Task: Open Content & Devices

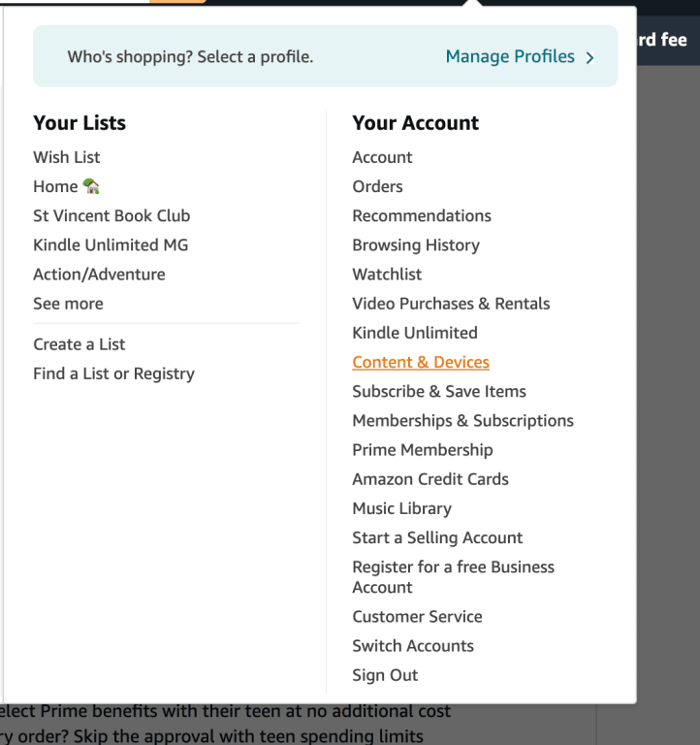Action: pyautogui.click(x=421, y=362)
